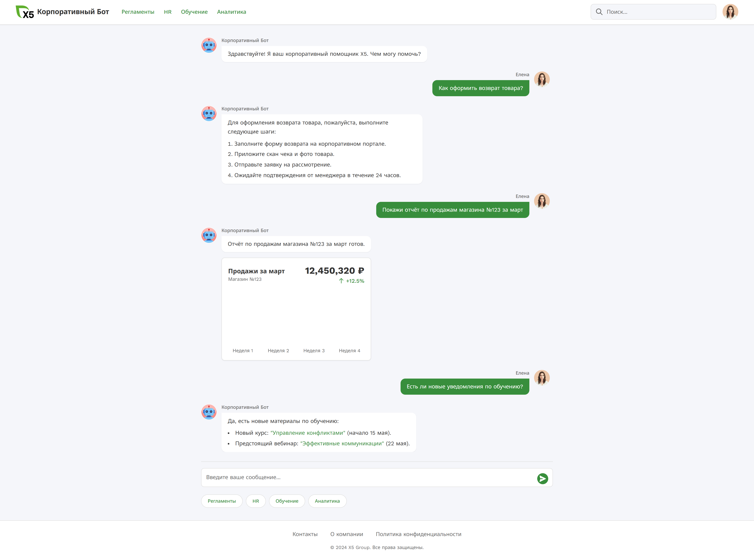Open the "Управление конфликтами" course link

pyautogui.click(x=307, y=433)
